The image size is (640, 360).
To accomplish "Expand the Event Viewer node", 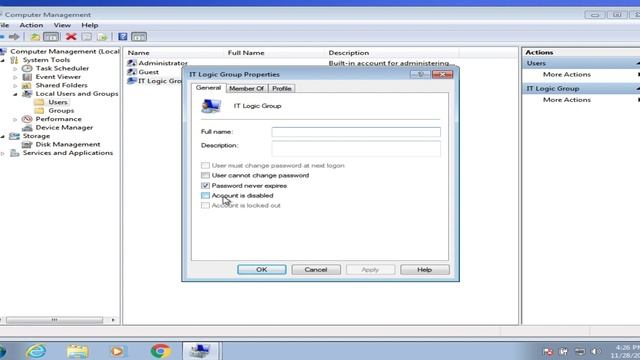I will [15, 77].
